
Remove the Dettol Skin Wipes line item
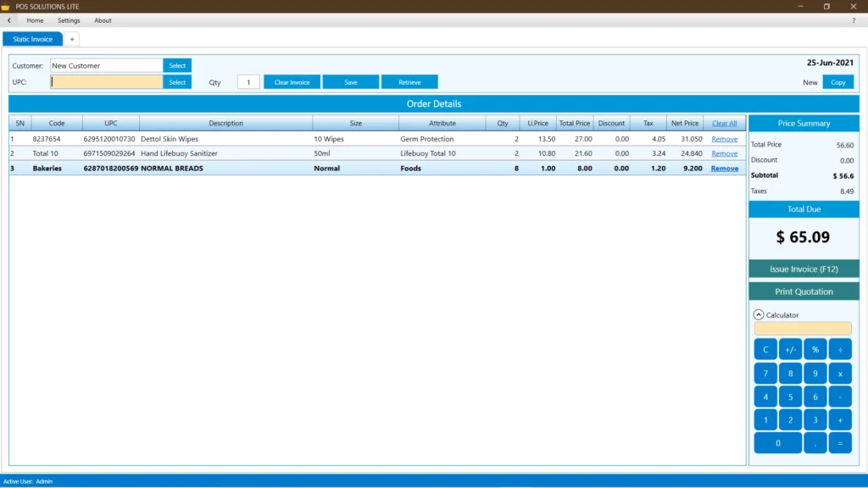pyautogui.click(x=724, y=138)
